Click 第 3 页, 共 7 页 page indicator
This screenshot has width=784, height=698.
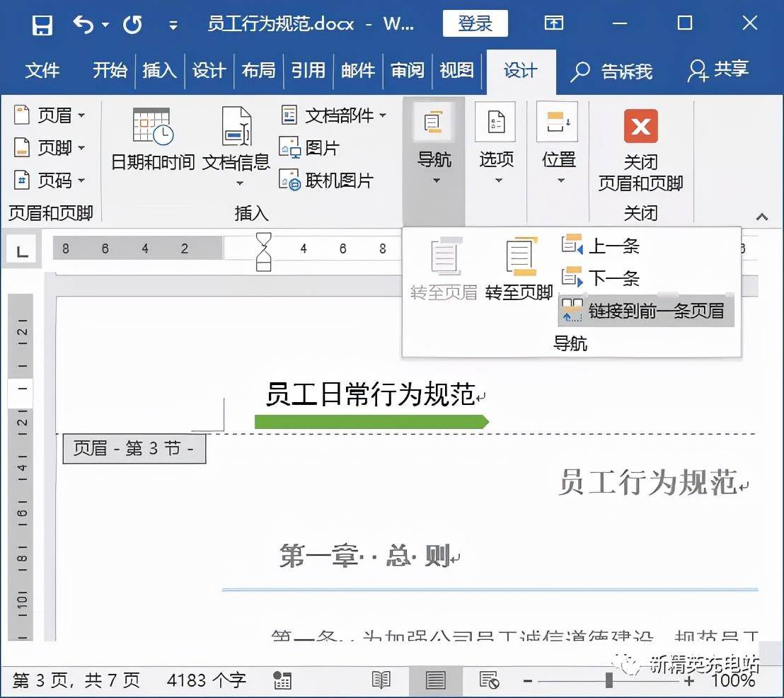coord(76,680)
